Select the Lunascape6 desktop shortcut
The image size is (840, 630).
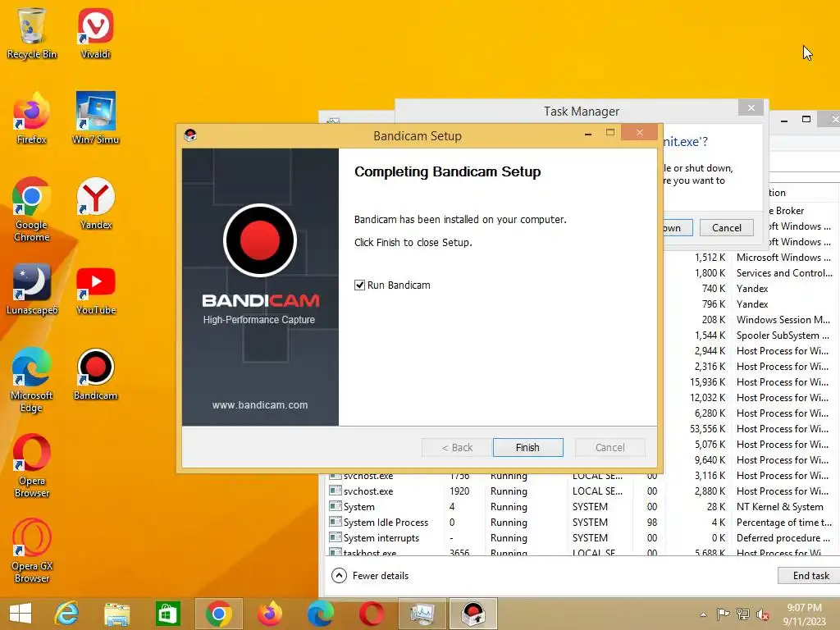(x=32, y=289)
